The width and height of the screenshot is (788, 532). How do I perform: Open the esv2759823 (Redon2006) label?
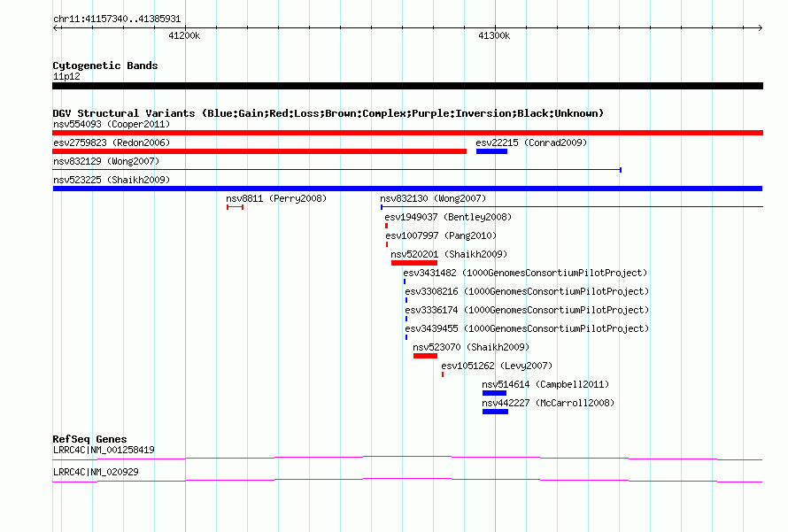pos(112,143)
